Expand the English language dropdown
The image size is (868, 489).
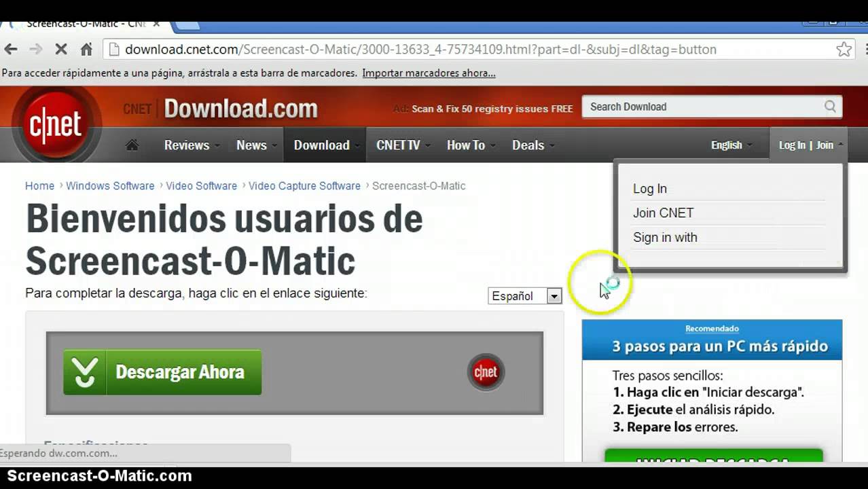(731, 145)
